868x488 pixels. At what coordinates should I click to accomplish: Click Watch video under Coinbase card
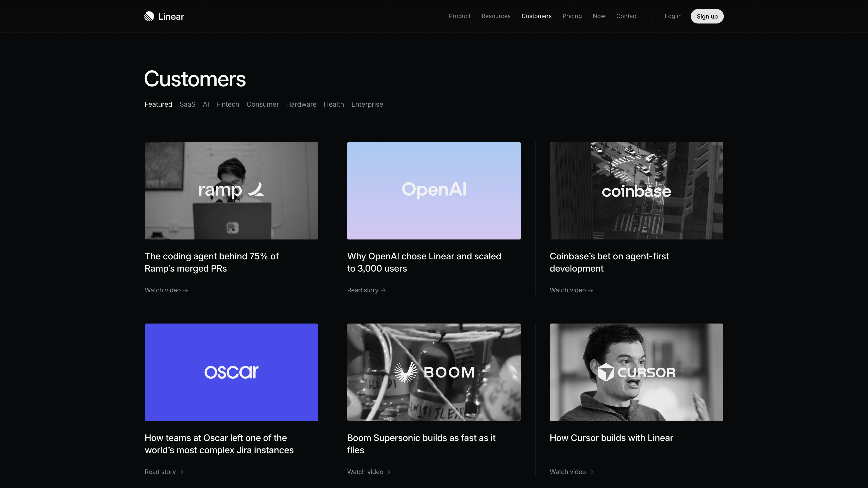click(571, 290)
